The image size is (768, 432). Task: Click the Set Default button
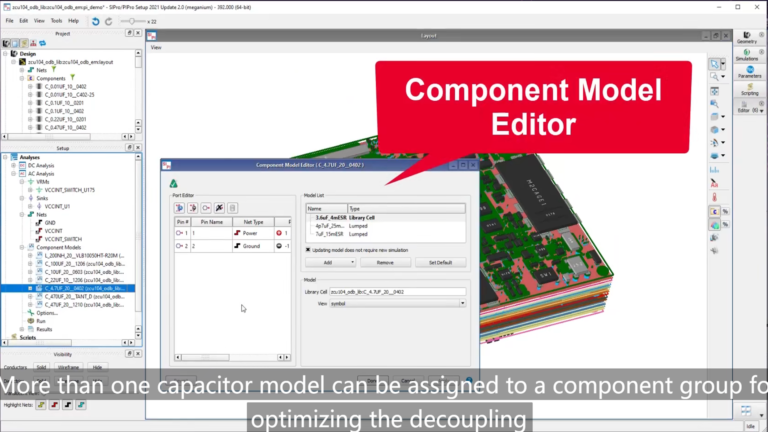click(x=440, y=263)
